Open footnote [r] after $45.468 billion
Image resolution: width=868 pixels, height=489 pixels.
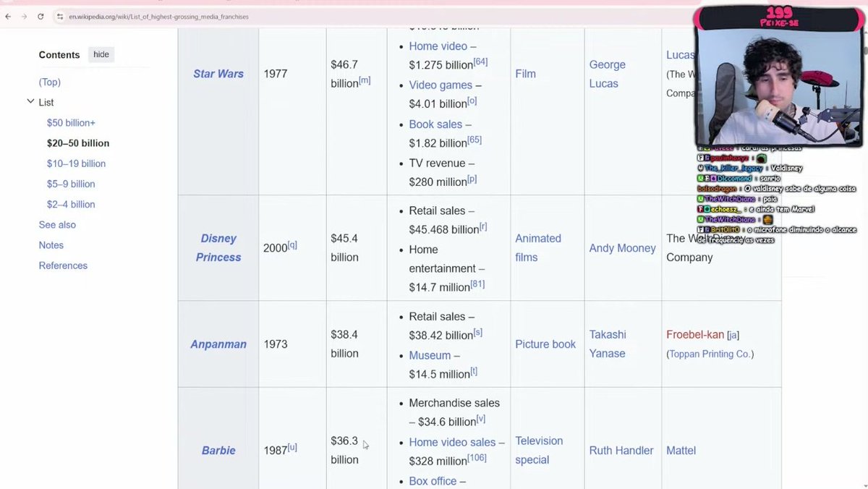point(483,226)
